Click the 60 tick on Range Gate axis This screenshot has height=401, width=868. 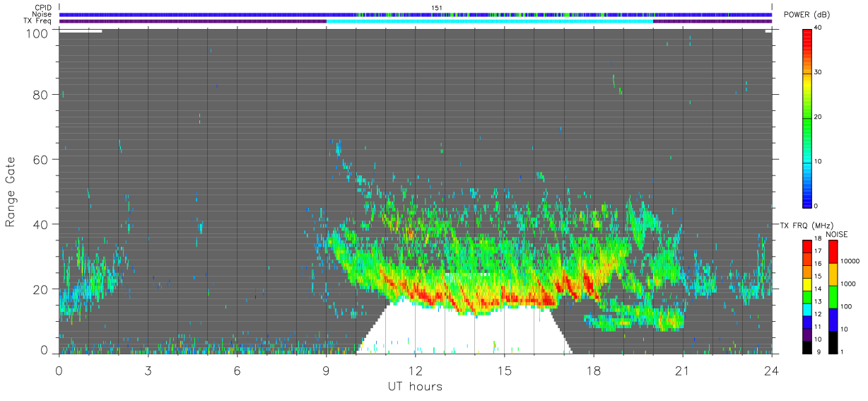41,160
